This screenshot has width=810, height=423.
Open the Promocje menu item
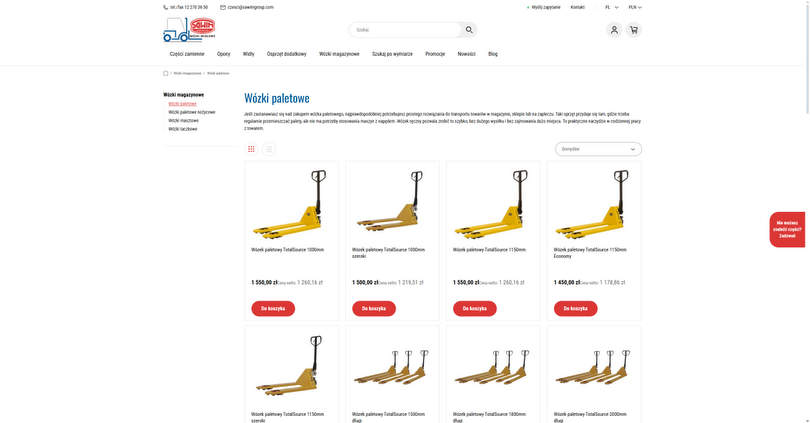(435, 54)
